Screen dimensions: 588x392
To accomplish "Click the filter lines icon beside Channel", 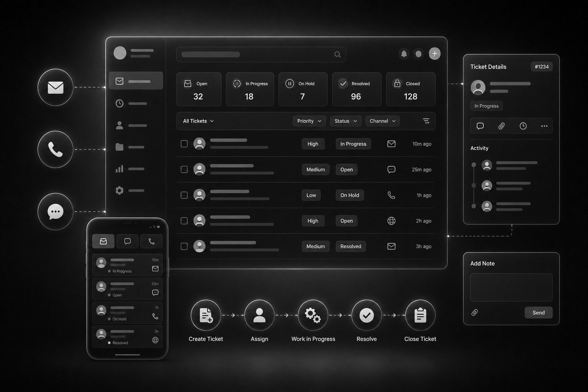I will pyautogui.click(x=426, y=121).
